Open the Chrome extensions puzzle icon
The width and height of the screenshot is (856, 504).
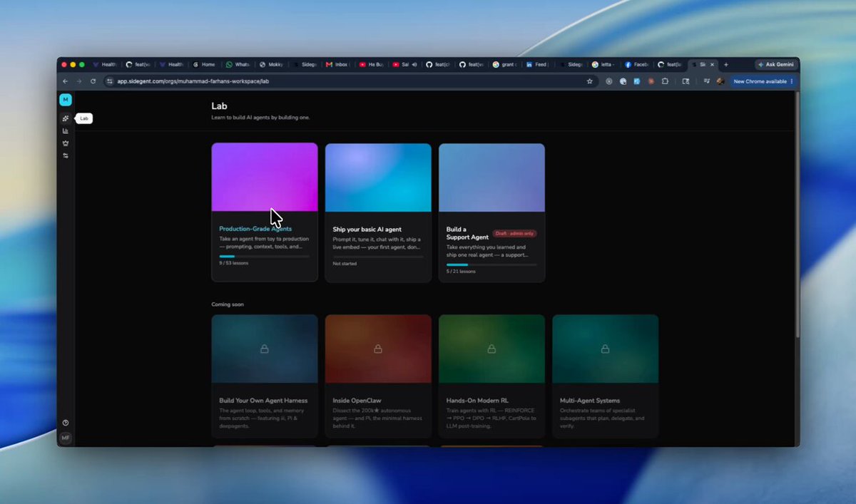[665, 81]
